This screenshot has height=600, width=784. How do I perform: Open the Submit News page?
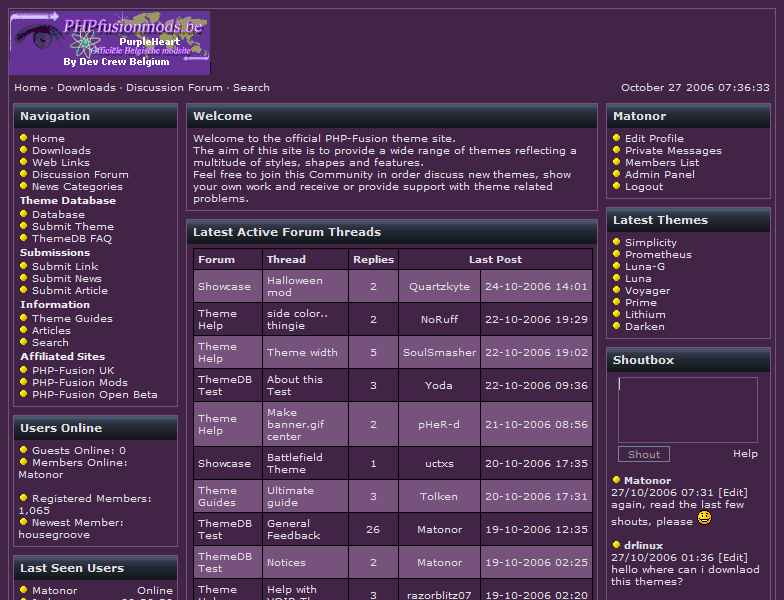coord(67,278)
